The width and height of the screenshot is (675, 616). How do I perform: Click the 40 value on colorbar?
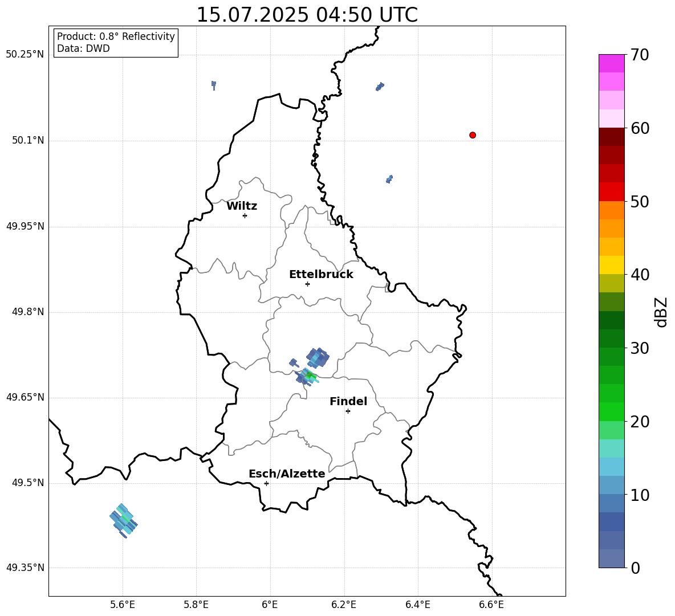(640, 275)
